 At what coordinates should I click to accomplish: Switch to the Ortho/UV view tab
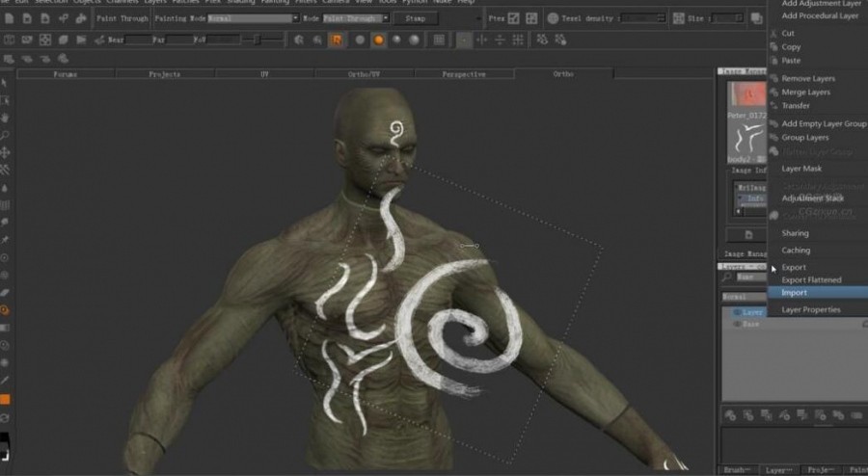pos(364,74)
